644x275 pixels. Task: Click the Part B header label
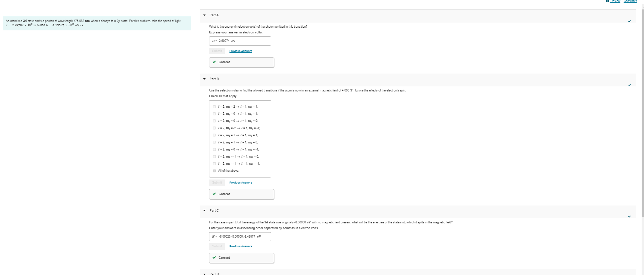click(x=214, y=79)
